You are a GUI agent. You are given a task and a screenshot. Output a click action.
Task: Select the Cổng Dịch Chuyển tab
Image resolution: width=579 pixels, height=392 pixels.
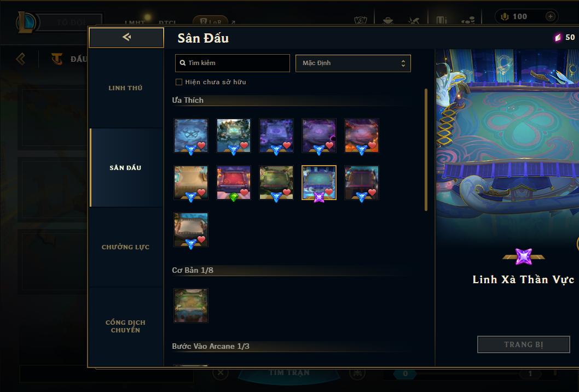125,326
